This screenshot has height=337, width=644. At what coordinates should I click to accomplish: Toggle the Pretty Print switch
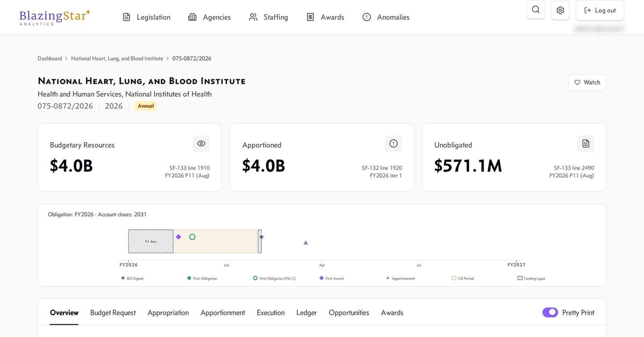550,312
